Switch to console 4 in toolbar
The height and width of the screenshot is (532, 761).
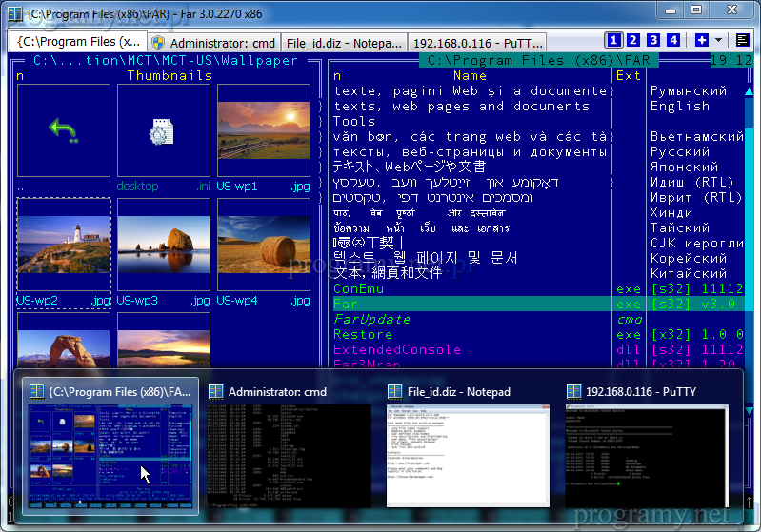click(x=673, y=40)
